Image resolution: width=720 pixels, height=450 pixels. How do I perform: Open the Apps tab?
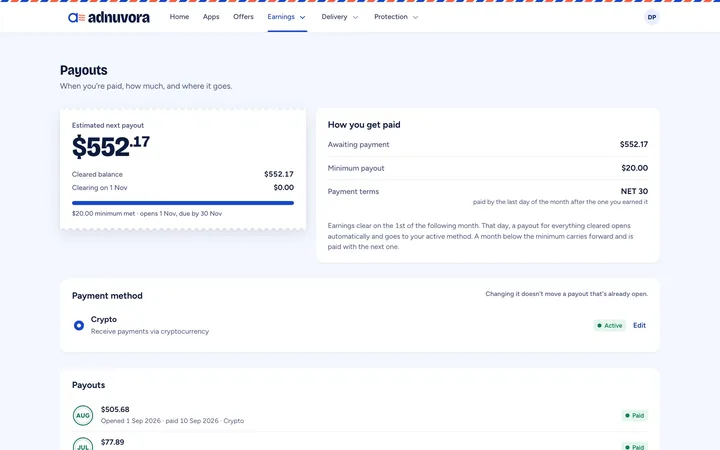[211, 17]
